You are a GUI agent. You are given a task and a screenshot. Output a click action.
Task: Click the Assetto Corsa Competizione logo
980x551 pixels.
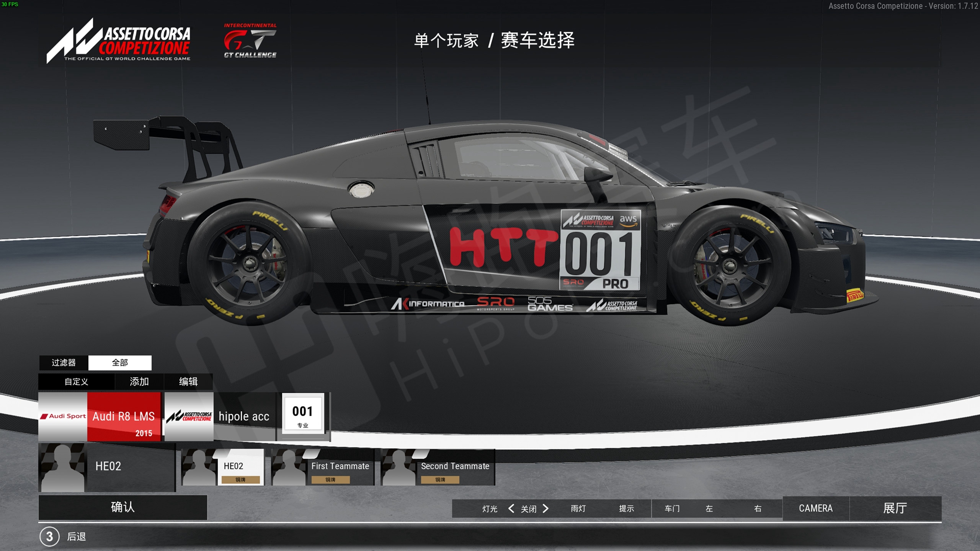[118, 41]
